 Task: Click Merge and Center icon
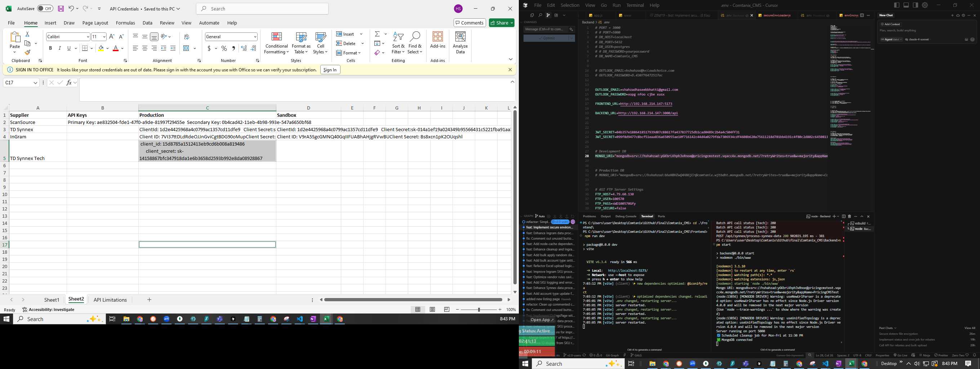[x=186, y=48]
